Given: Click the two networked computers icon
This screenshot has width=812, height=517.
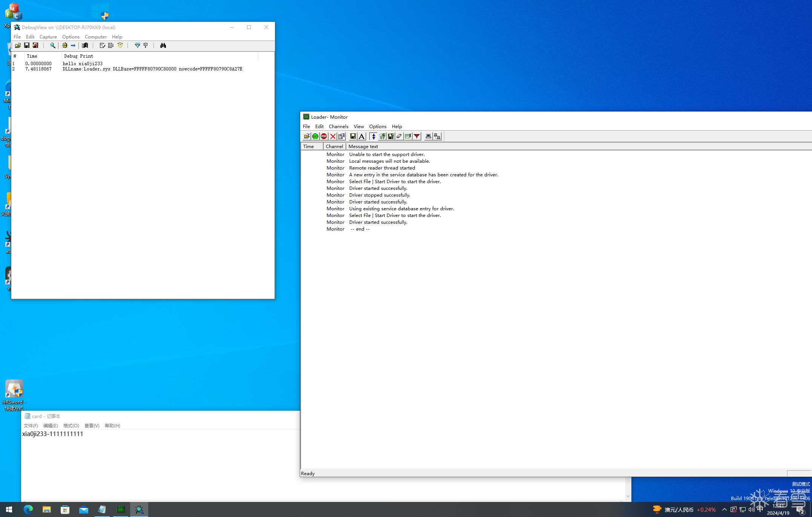Looking at the screenshot, I should click(437, 136).
